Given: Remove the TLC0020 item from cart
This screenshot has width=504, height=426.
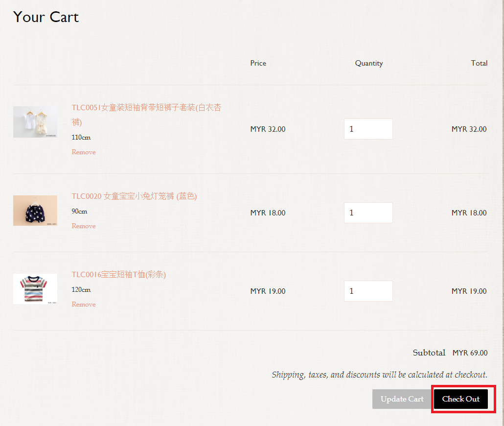Looking at the screenshot, I should click(84, 226).
